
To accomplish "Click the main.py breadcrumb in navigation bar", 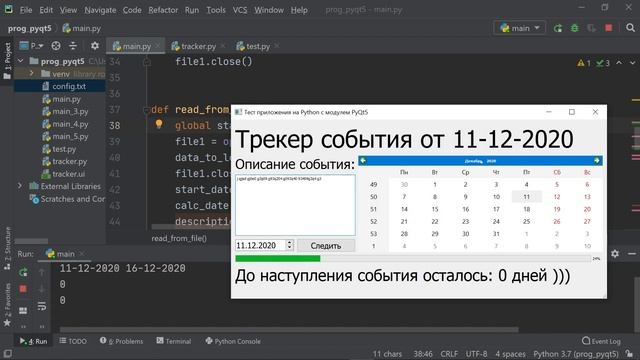I will click(82, 28).
